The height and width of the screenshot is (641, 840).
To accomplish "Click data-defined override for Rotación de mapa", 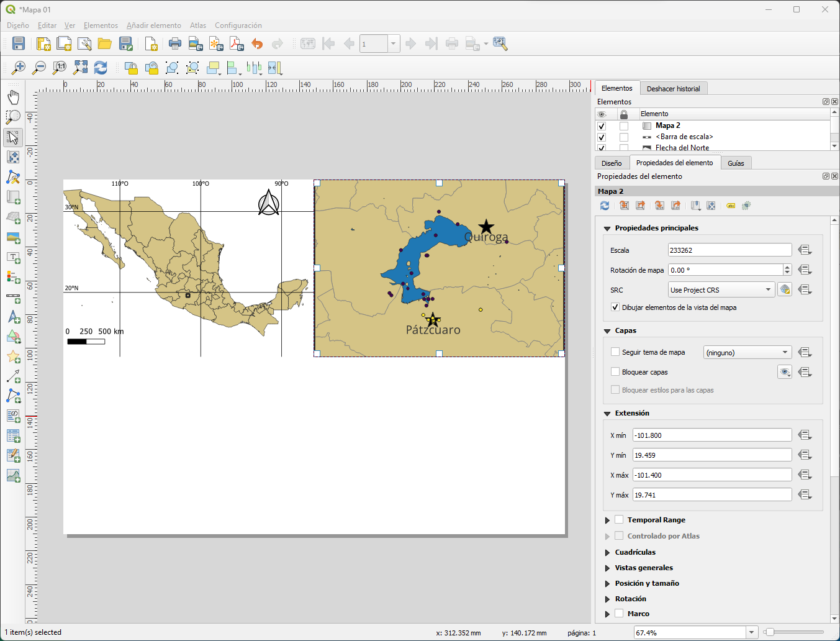I will point(805,270).
